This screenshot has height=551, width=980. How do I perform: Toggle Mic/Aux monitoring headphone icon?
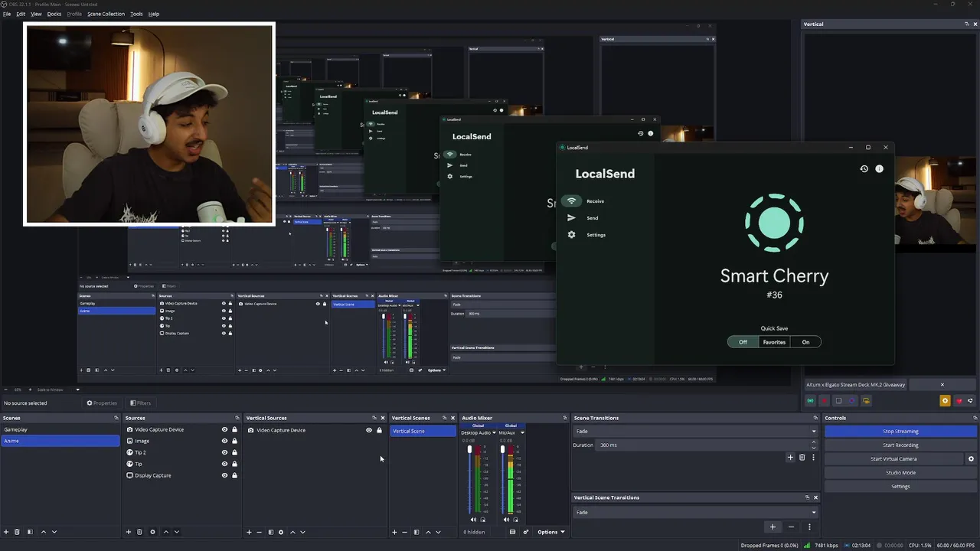pos(515,520)
